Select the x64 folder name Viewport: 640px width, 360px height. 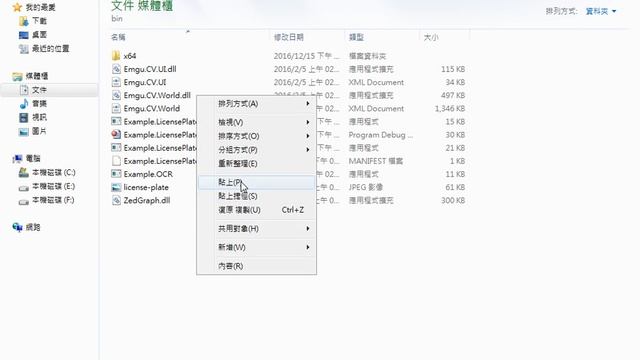click(x=130, y=56)
